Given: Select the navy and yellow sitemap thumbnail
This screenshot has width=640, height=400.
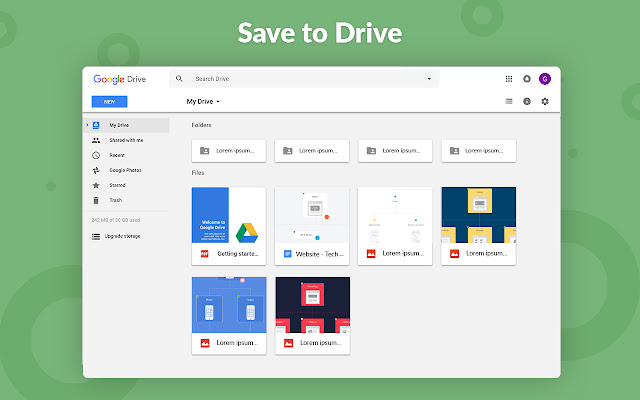Looking at the screenshot, I should coord(478,215).
